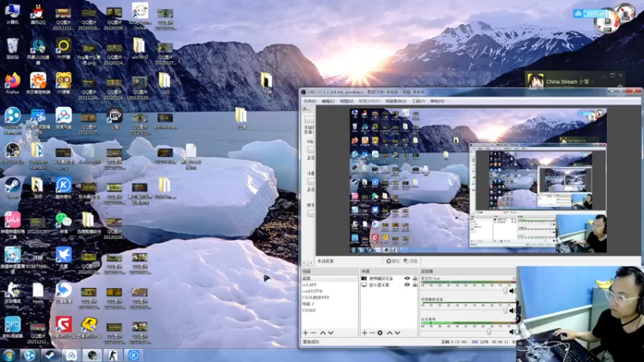Hide the 显示器采集 source via eye icon

pyautogui.click(x=407, y=285)
